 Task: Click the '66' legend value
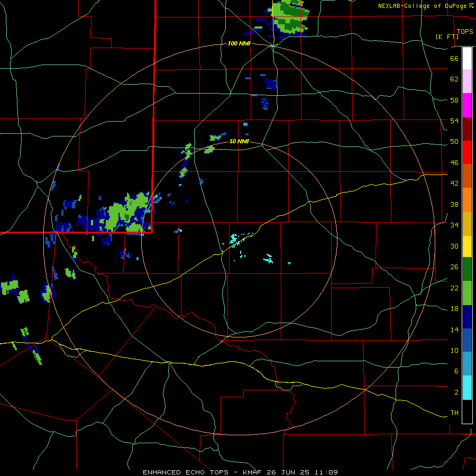(x=454, y=58)
